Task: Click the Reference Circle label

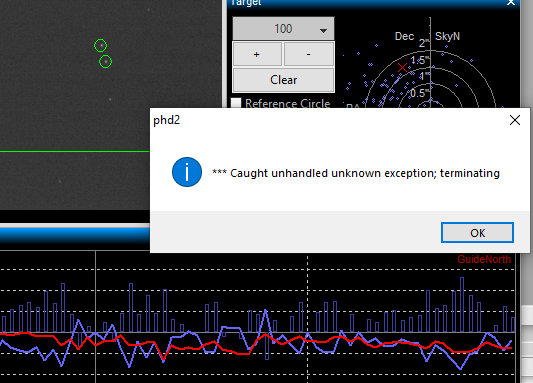Action: click(288, 103)
